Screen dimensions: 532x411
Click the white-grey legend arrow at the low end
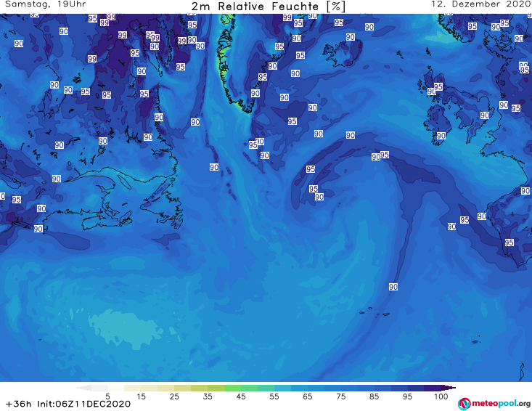(83, 388)
